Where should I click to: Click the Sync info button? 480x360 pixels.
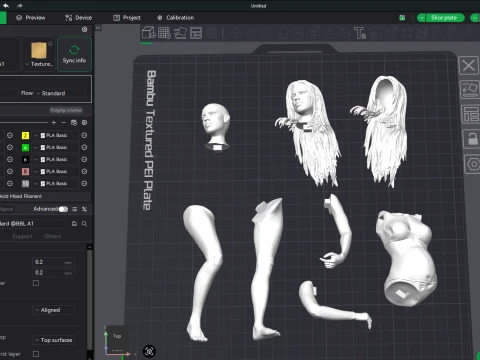74,54
